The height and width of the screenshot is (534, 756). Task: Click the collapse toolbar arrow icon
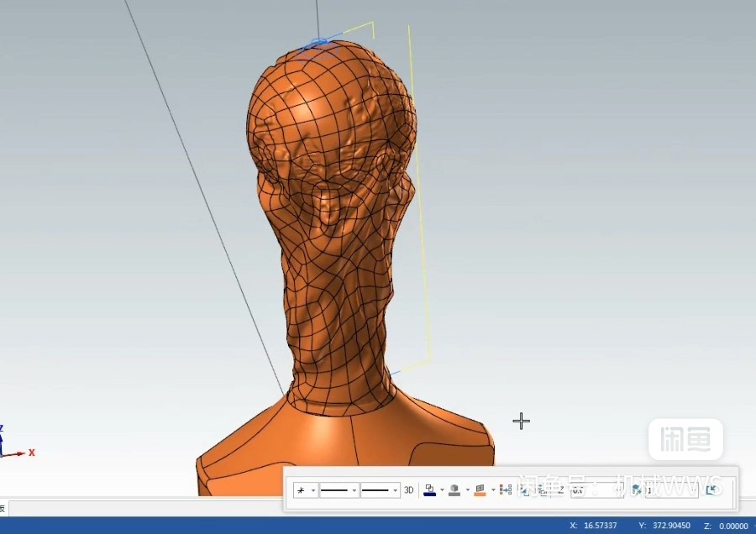click(x=711, y=490)
